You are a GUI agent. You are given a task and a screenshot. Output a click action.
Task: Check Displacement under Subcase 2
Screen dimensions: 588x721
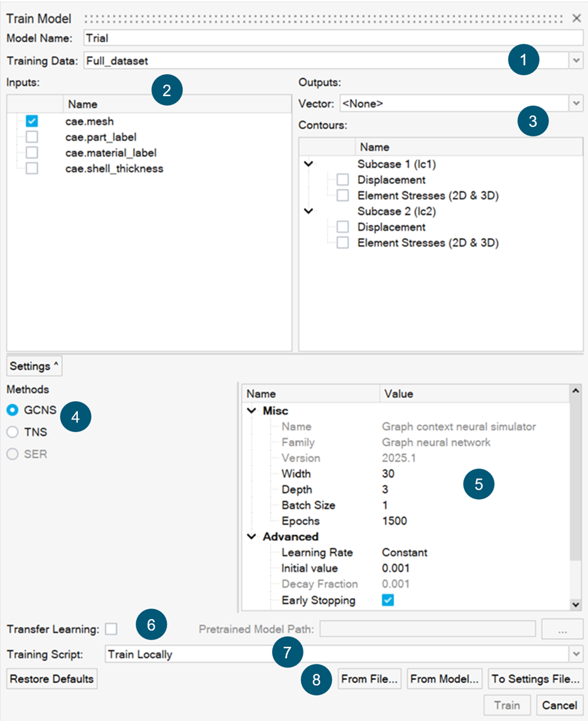[x=343, y=227]
